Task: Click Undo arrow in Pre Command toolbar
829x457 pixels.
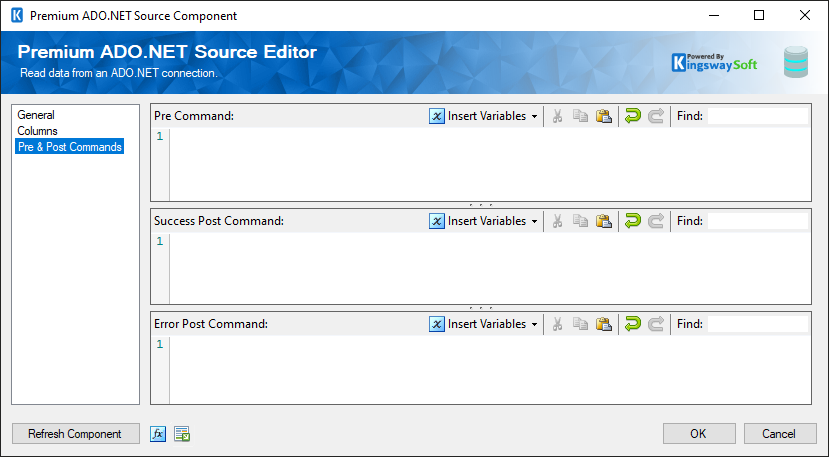Action: point(632,116)
